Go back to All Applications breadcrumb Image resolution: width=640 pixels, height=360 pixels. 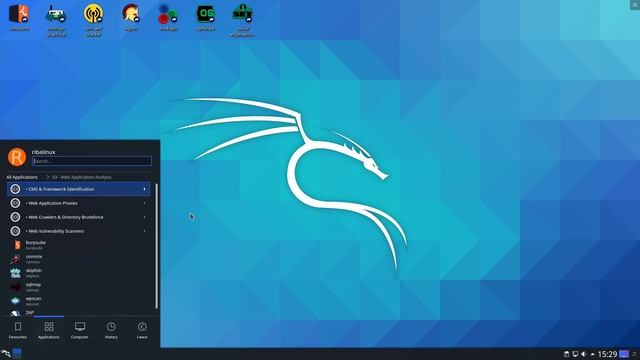click(x=22, y=177)
